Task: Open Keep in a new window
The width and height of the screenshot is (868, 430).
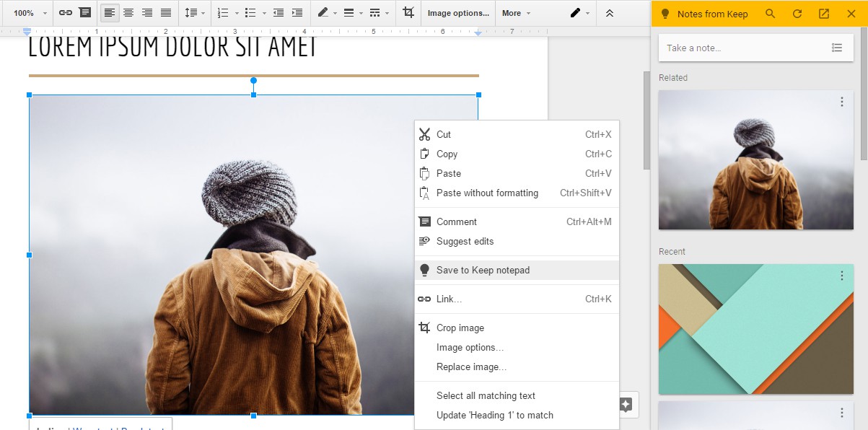Action: click(824, 14)
